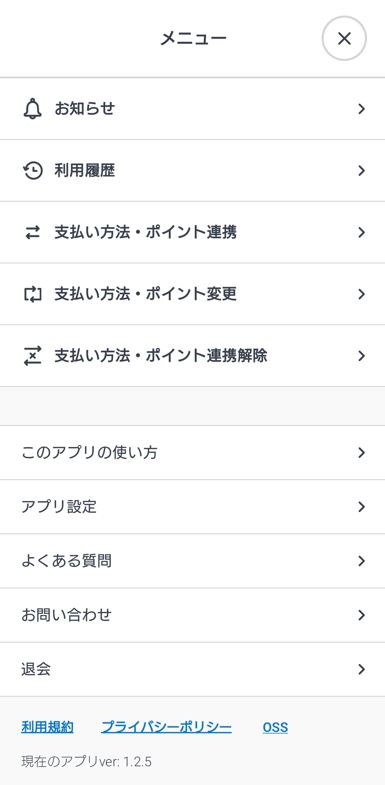Select the 利用履歴 menu entry
Image resolution: width=385 pixels, height=785 pixels.
click(x=192, y=171)
